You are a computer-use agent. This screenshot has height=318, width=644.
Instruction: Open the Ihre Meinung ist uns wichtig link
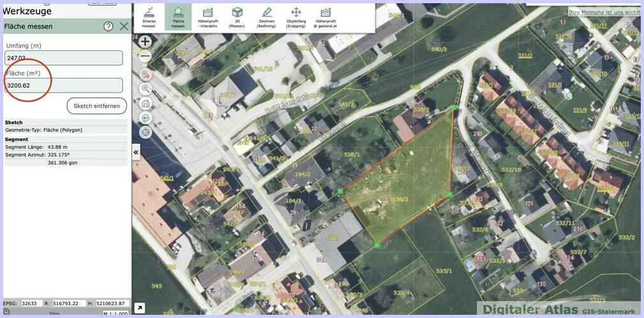tap(604, 12)
